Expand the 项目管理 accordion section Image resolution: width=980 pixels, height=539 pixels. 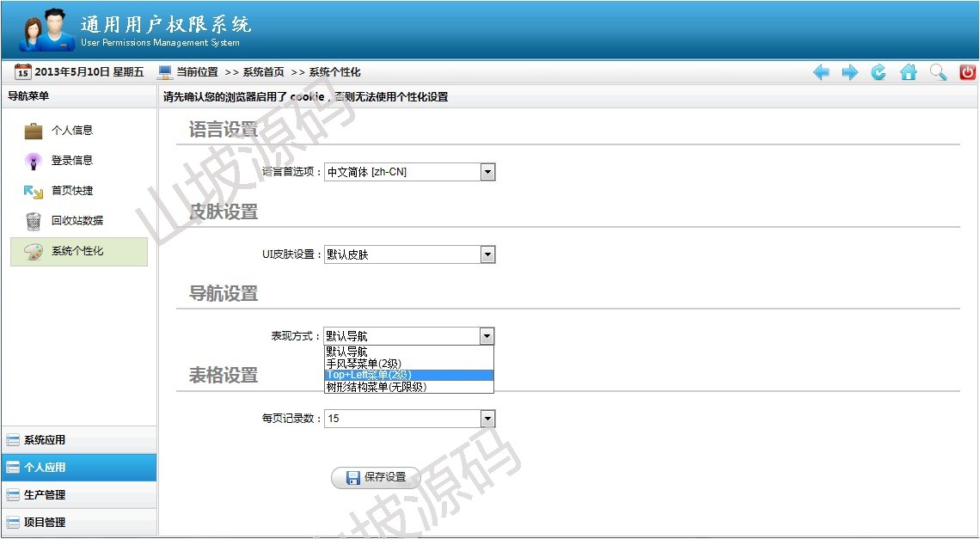(x=79, y=523)
